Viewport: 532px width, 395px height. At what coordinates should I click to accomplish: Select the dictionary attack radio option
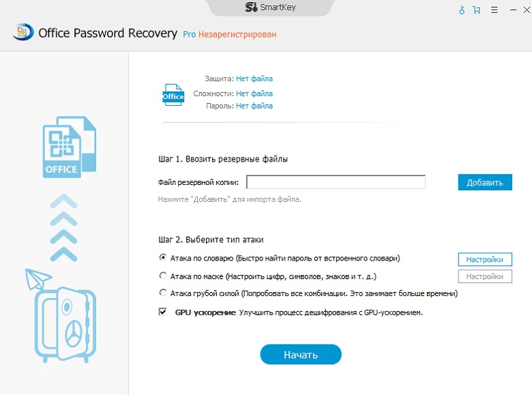coord(162,259)
